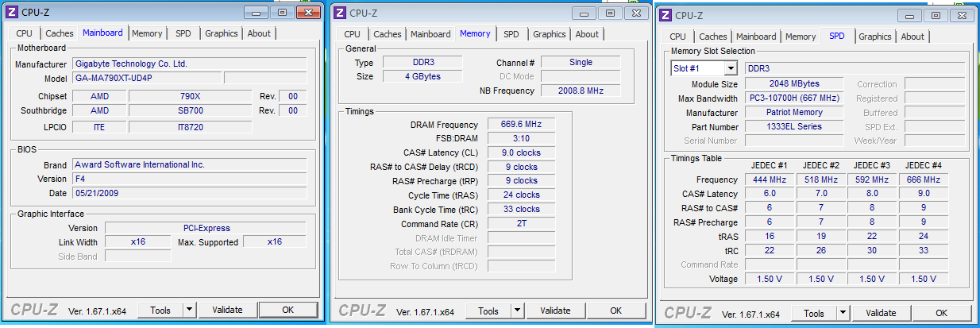980x328 pixels.
Task: Click OK button in SPD window
Action: pos(942,313)
